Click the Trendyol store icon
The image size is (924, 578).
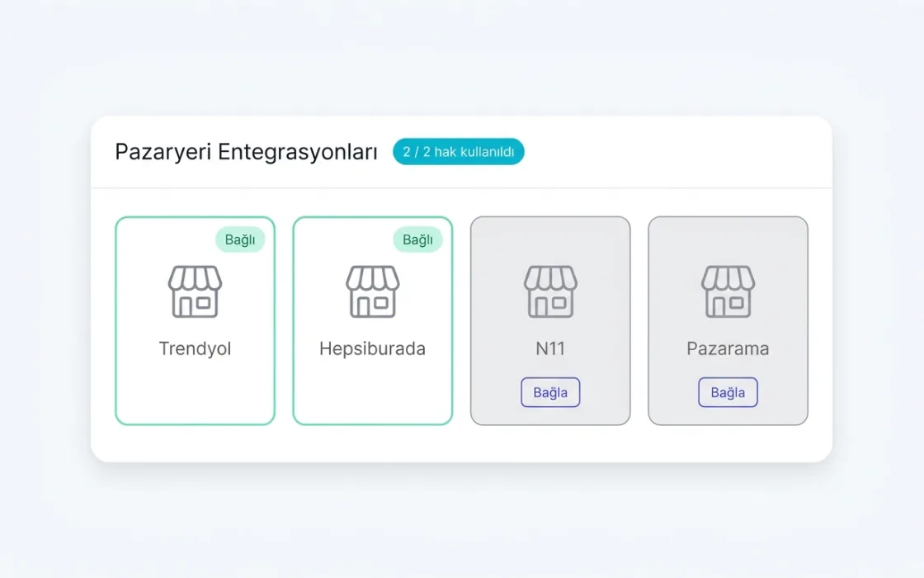[x=195, y=291]
